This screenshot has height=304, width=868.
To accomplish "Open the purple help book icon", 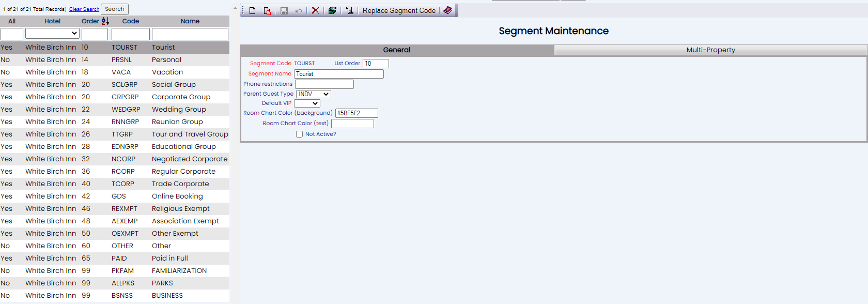I will click(x=447, y=10).
